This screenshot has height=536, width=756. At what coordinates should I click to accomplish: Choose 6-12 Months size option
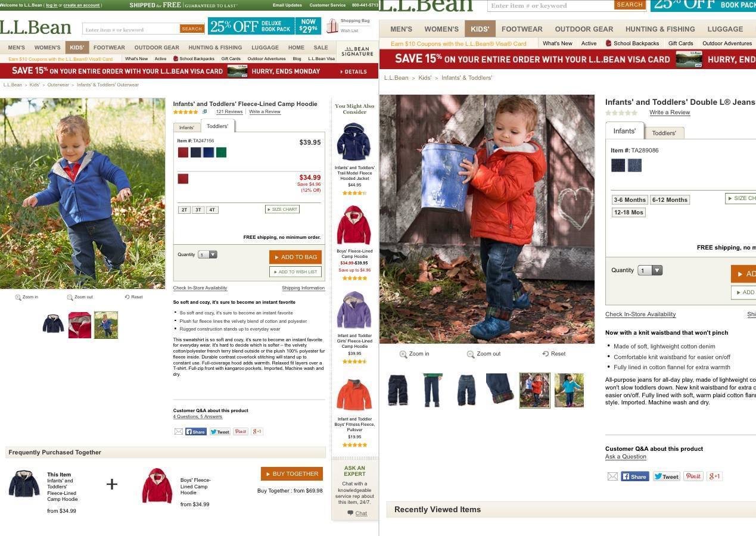click(x=670, y=200)
